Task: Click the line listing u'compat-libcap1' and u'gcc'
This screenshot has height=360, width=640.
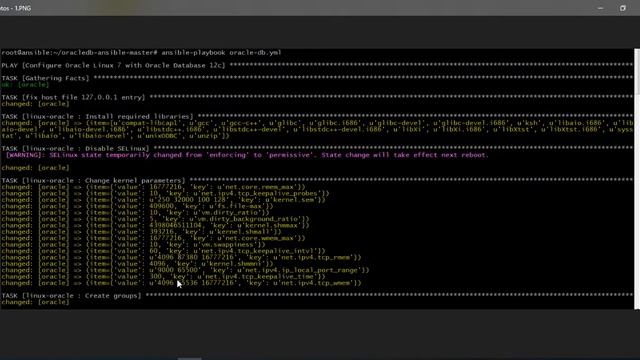Action: point(317,123)
